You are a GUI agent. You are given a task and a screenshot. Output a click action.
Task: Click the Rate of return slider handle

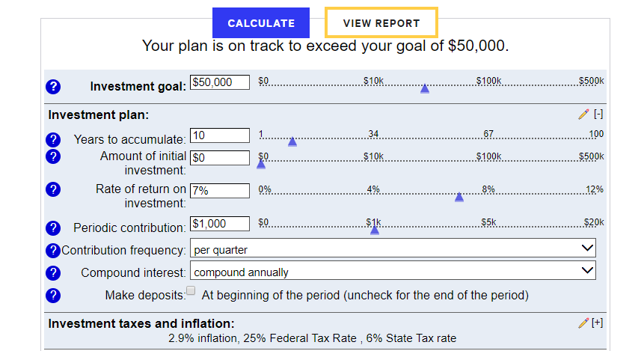[459, 197]
